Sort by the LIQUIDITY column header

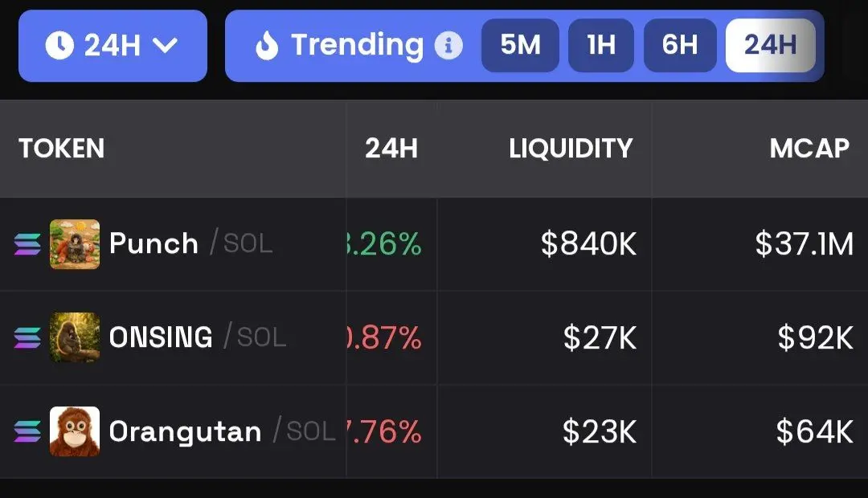pos(571,149)
